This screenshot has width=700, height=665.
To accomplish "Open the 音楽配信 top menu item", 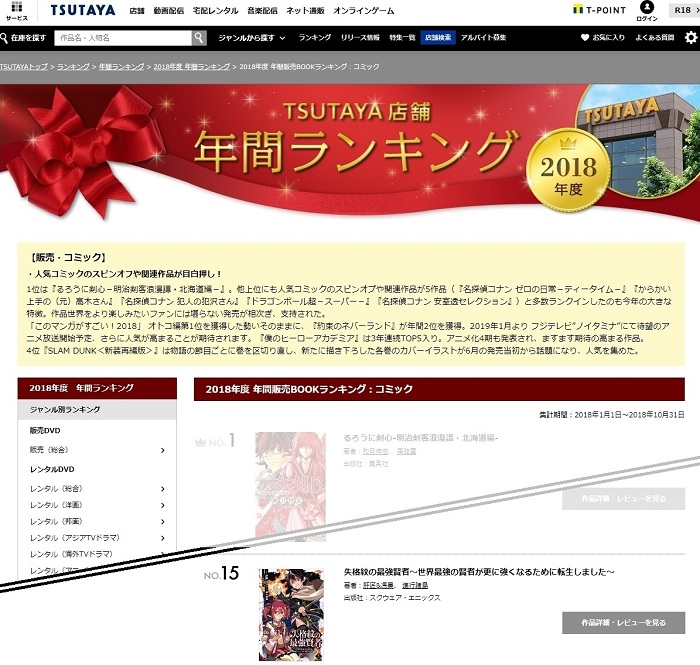I will (x=262, y=11).
